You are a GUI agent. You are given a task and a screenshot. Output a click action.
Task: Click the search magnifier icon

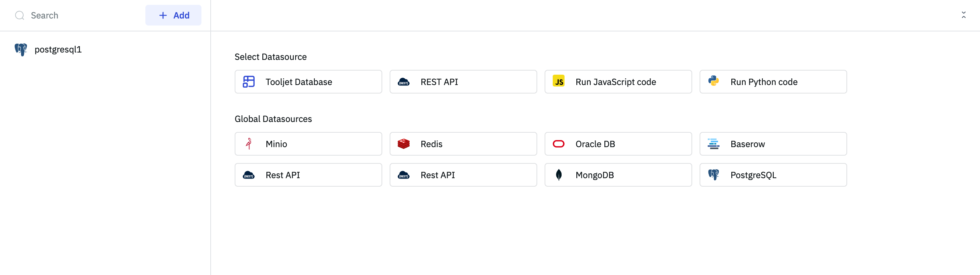click(x=20, y=15)
